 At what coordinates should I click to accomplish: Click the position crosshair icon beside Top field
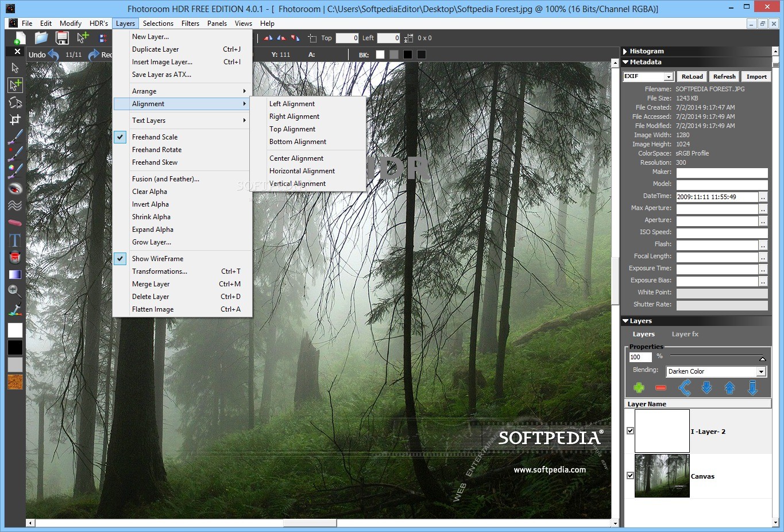pos(312,38)
